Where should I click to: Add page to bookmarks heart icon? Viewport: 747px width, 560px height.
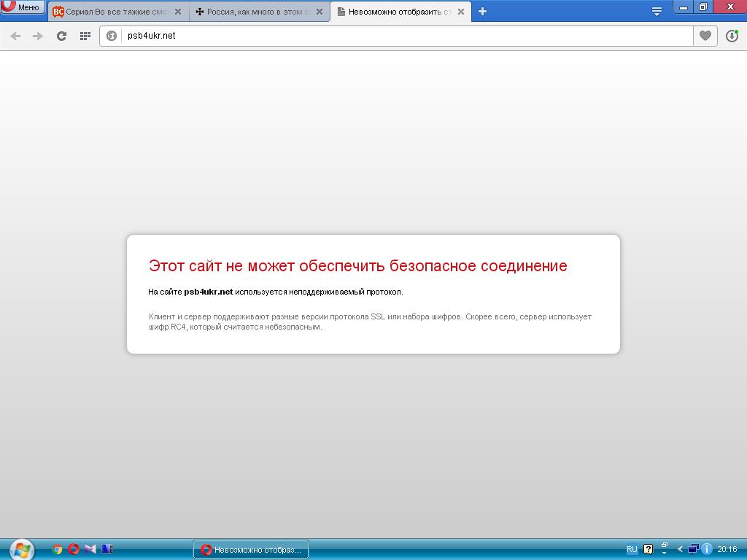[x=705, y=36]
